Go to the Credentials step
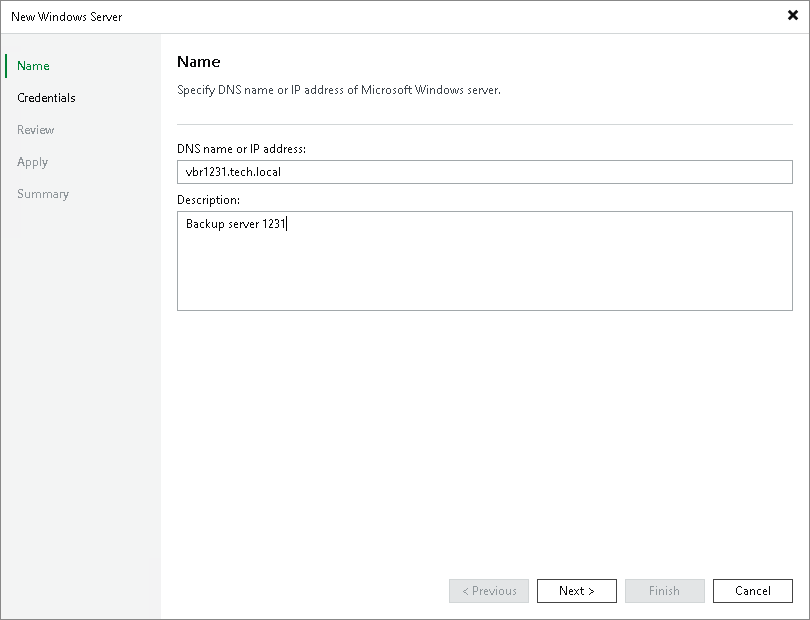The height and width of the screenshot is (620, 810). (x=46, y=98)
